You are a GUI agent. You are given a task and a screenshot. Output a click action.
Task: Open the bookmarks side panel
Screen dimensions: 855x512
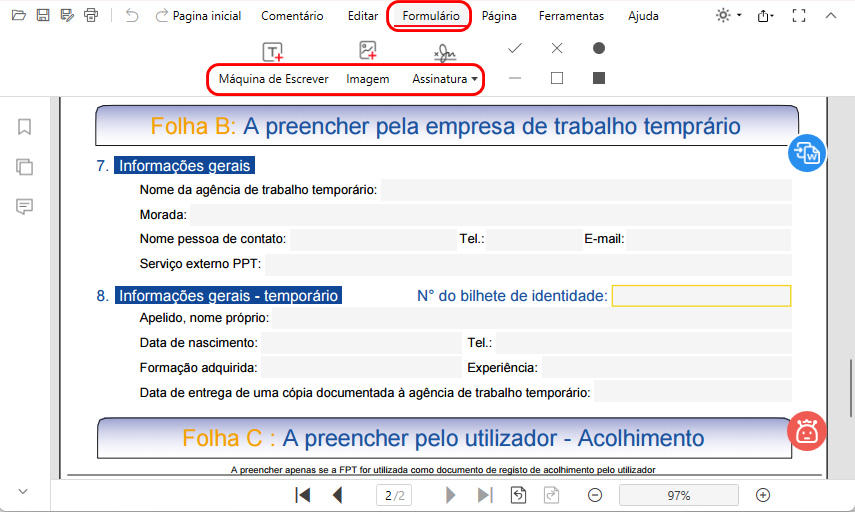[x=24, y=127]
